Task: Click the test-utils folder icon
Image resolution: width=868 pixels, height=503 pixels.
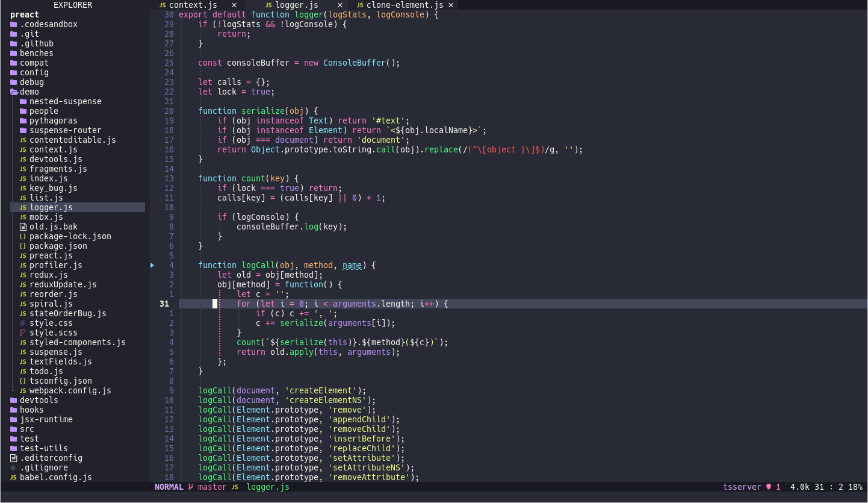Action: coord(14,448)
